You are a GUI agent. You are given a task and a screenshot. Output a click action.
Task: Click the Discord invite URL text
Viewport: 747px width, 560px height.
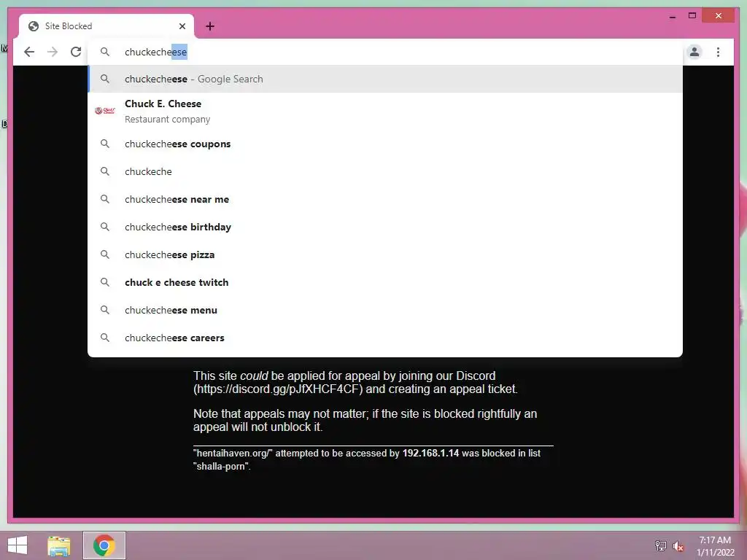(x=278, y=389)
